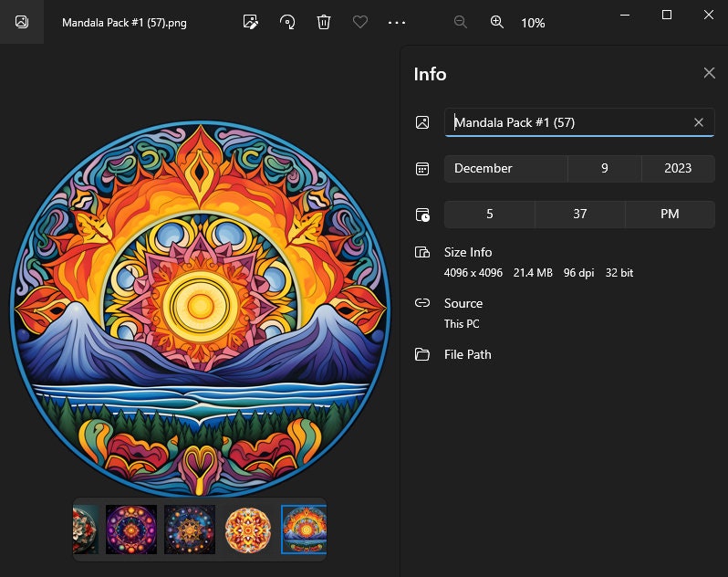Viewport: 728px width, 577px height.
Task: Click the 21.4 MB file size text
Action: tap(533, 273)
